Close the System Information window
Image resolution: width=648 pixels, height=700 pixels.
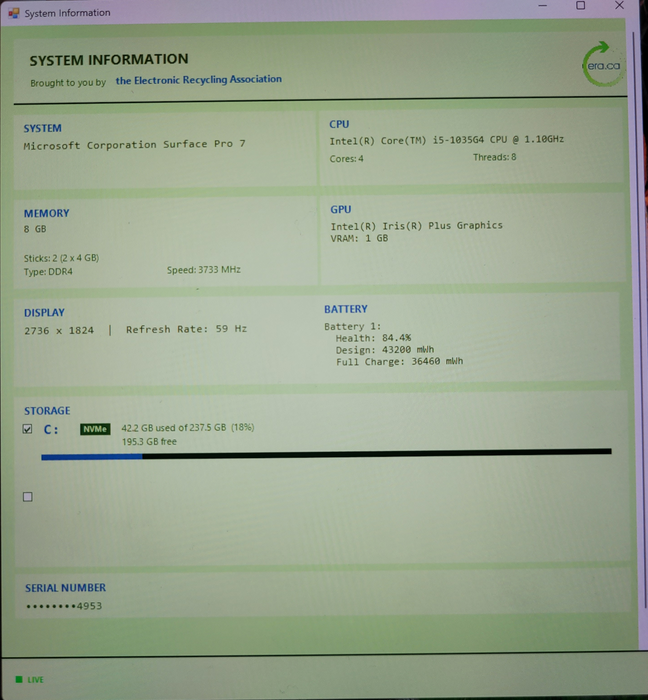coord(619,5)
